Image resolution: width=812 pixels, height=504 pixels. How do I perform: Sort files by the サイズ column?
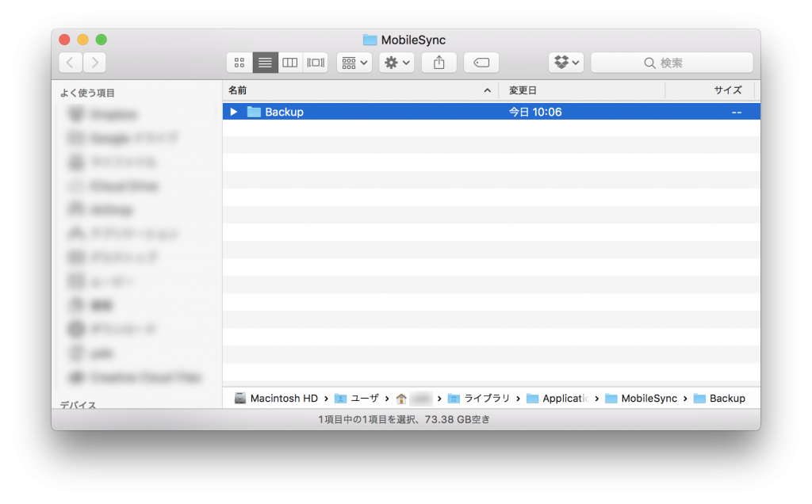[730, 90]
